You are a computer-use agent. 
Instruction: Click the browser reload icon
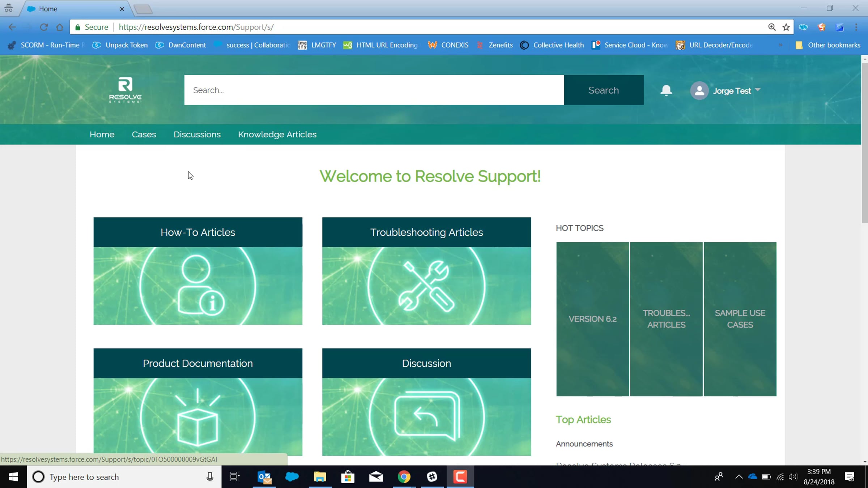44,27
